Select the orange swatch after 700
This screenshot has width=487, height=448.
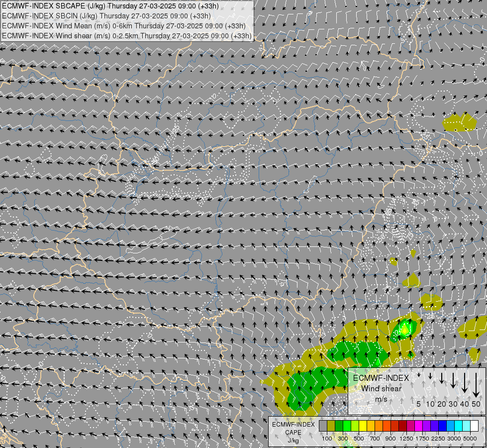tap(379, 426)
